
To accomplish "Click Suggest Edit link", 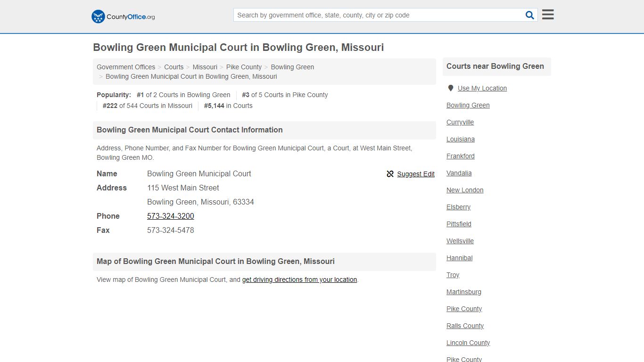I will click(416, 174).
